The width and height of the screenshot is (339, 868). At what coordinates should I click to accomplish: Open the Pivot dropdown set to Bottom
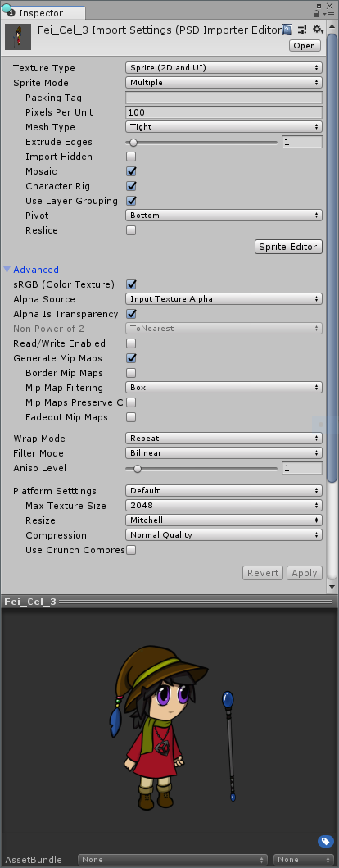click(224, 216)
